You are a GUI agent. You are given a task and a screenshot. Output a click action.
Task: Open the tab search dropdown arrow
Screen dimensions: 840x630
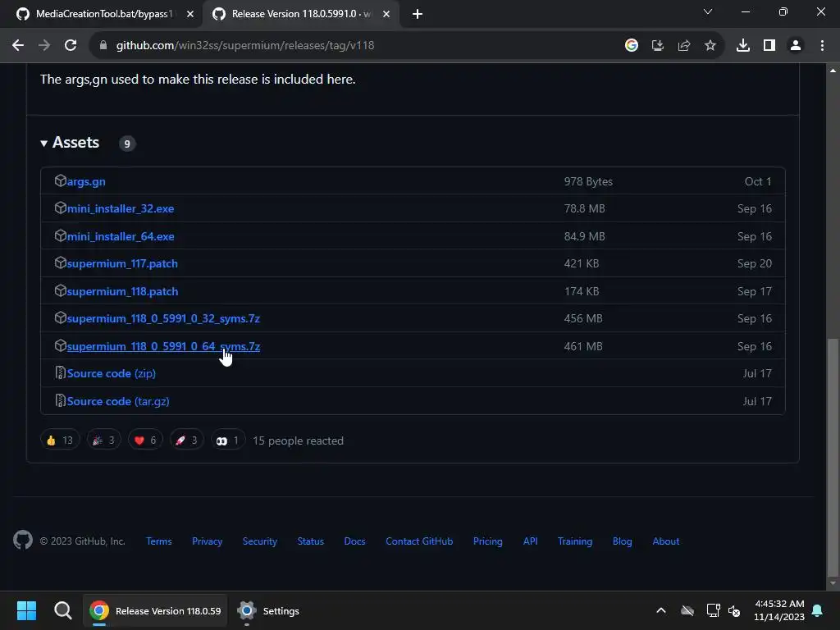pos(708,11)
